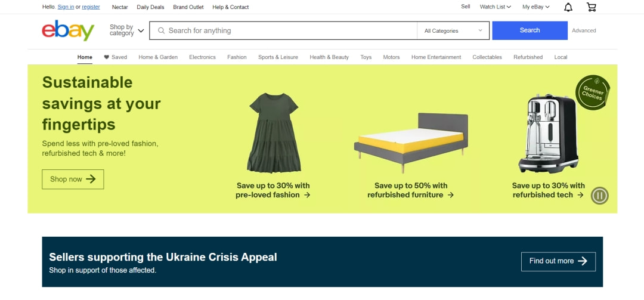The image size is (644, 300).
Task: Click the Shop now button
Action: 73,179
